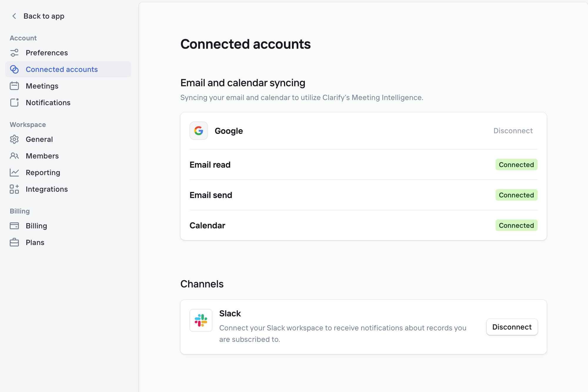The image size is (588, 392).
Task: Click the Calendar Connected status badge
Action: point(516,225)
